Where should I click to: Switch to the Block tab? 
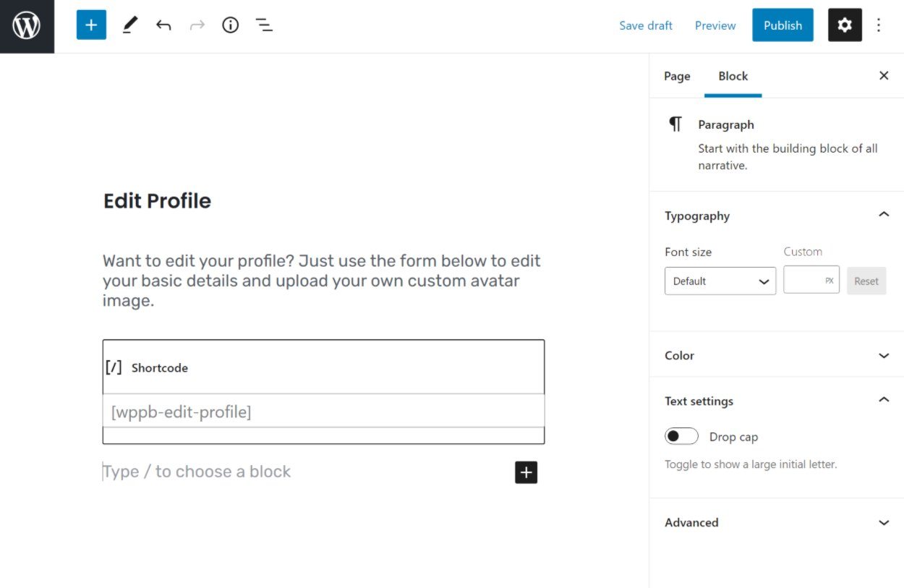[x=733, y=76]
